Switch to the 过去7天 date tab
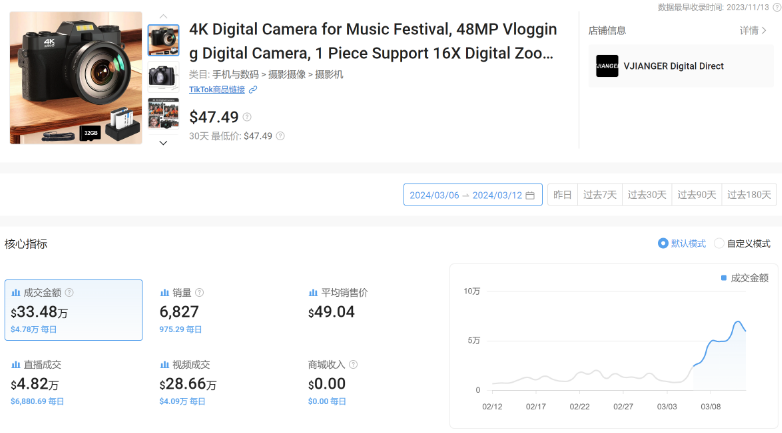This screenshot has height=433, width=782. (x=600, y=195)
